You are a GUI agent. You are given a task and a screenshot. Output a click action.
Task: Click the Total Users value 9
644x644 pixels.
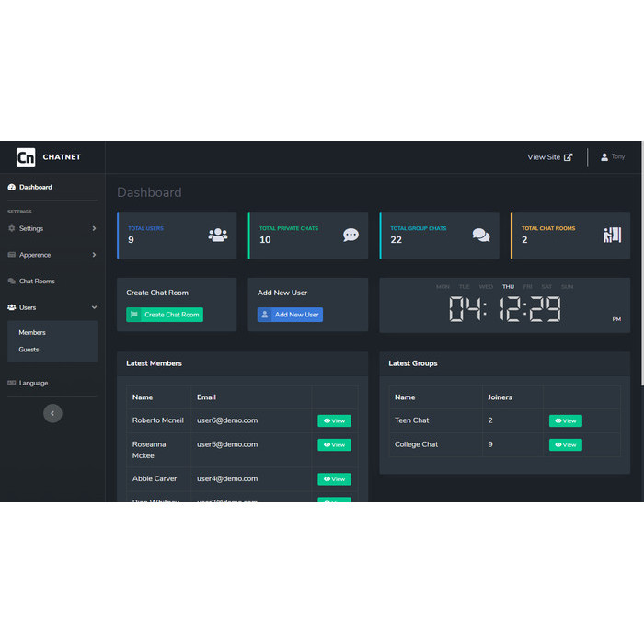coord(131,240)
